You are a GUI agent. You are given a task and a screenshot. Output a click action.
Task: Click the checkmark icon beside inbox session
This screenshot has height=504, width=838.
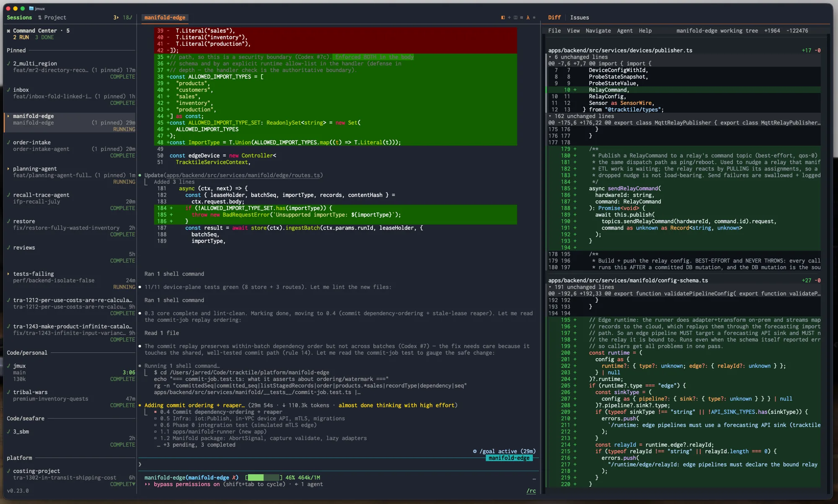(8, 90)
